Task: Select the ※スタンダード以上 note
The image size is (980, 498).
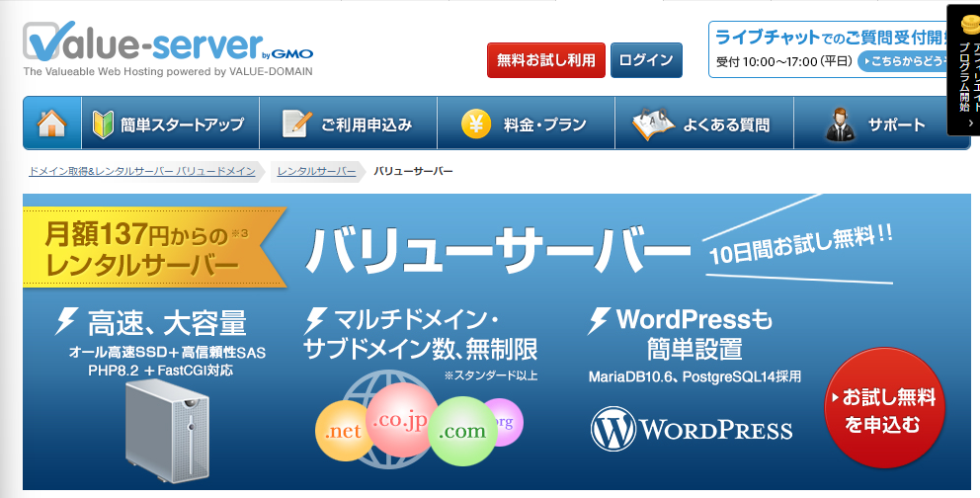Action: [x=491, y=375]
